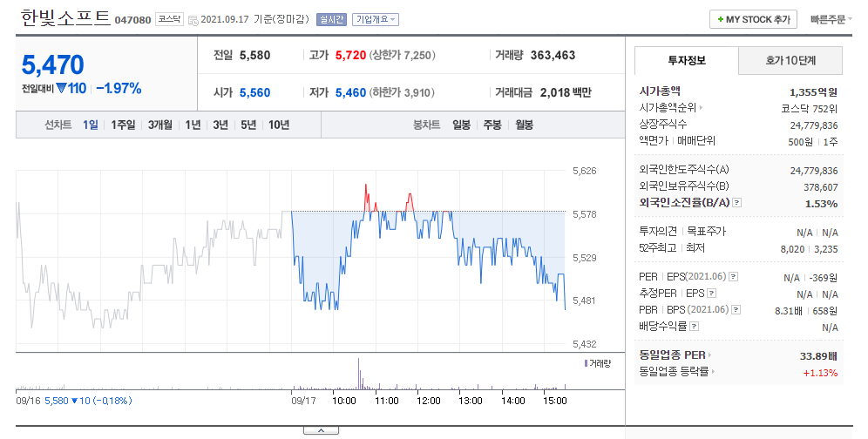Click the 한빛소프트 stock title
The width and height of the screenshot is (868, 439).
pyautogui.click(x=66, y=17)
